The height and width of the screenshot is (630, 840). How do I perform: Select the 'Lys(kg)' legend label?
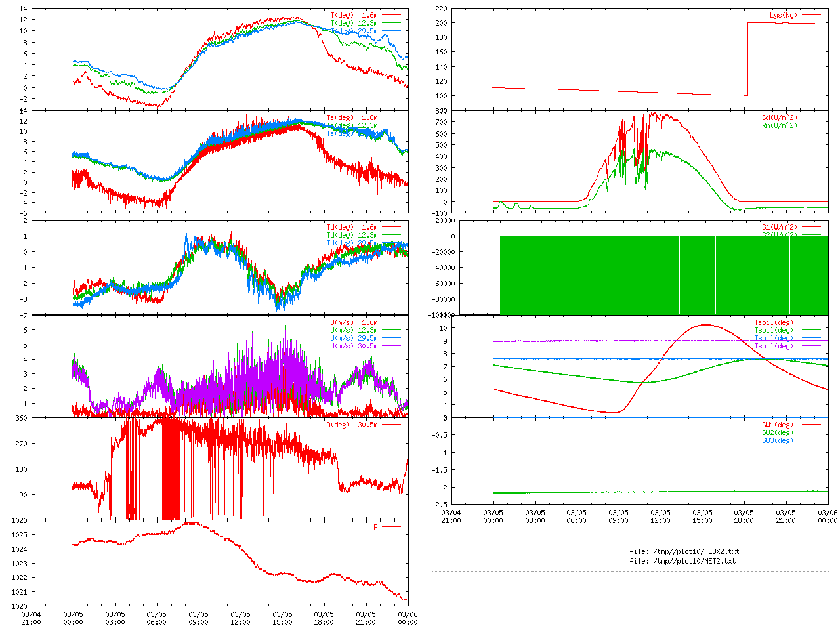tap(784, 15)
